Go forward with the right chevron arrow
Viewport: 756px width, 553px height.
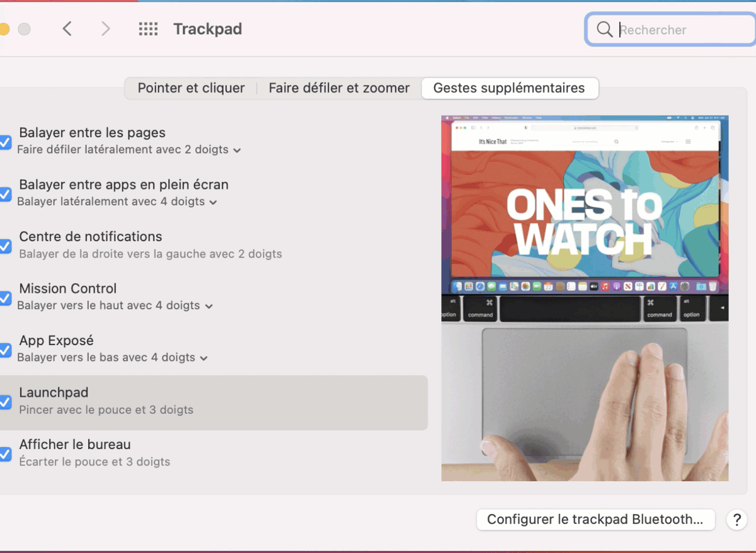click(x=106, y=29)
